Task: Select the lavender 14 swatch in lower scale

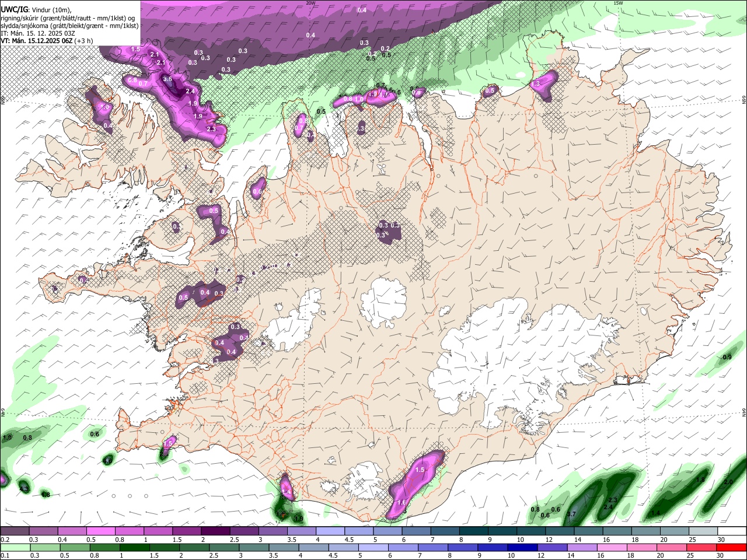Action: coord(582,547)
